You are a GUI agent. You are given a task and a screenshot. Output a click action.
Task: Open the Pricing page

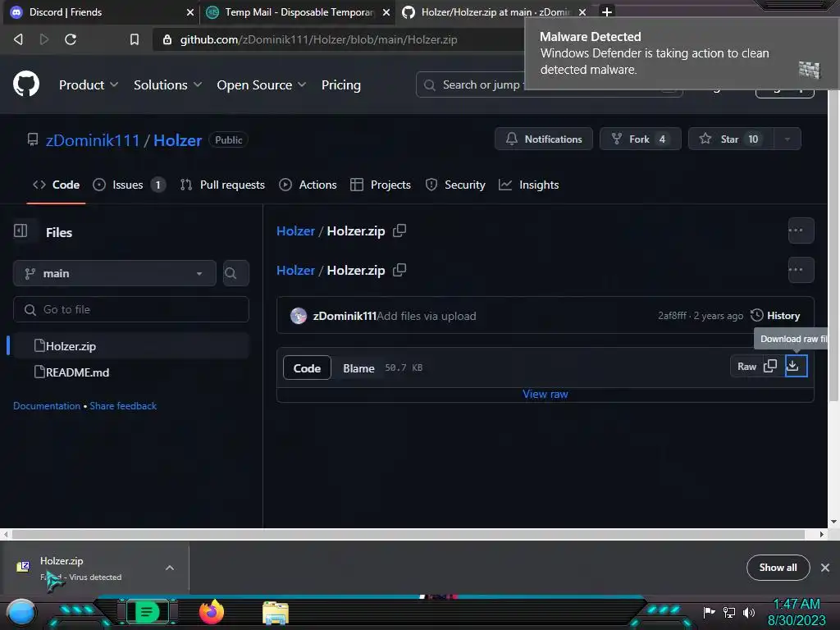(340, 84)
